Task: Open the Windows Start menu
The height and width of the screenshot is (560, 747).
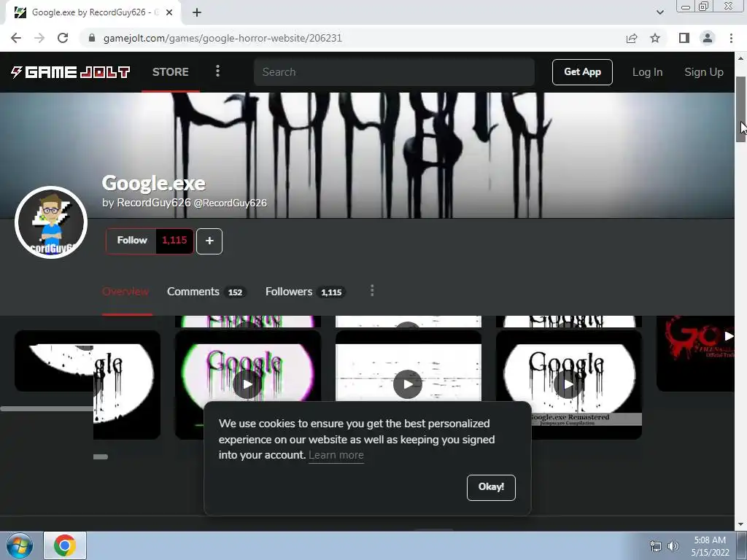Action: tap(19, 545)
